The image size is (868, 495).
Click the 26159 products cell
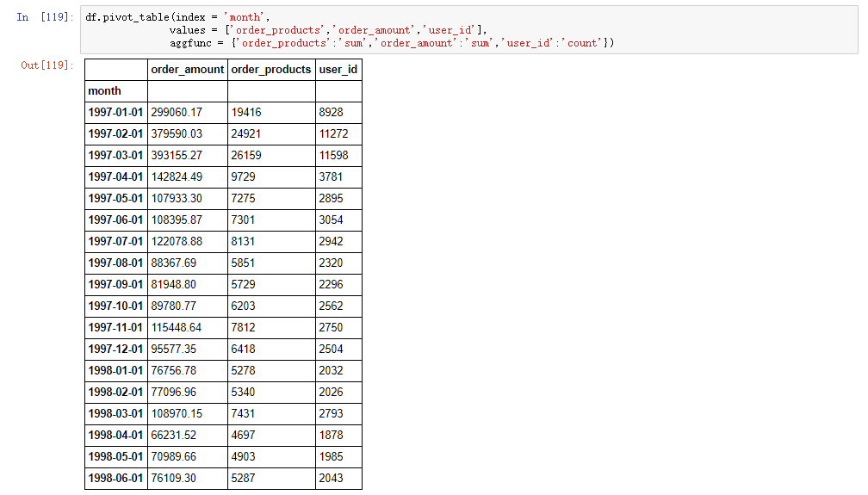pyautogui.click(x=271, y=156)
